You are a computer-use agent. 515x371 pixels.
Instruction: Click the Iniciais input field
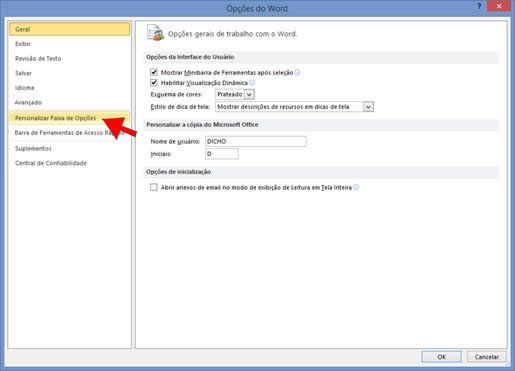click(x=222, y=154)
